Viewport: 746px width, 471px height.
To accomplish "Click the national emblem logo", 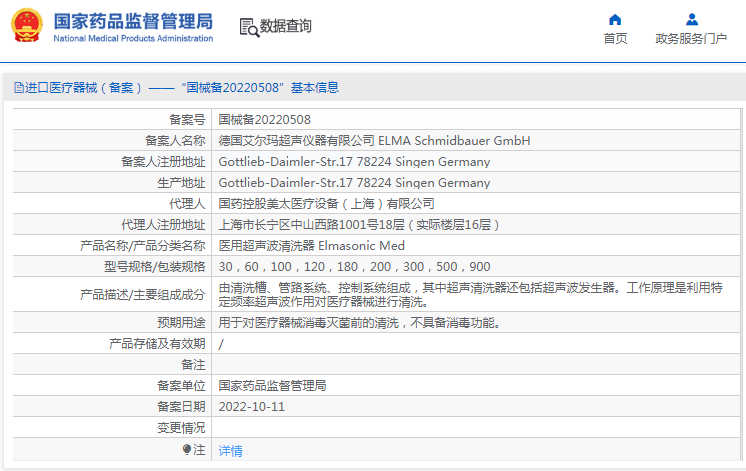I will click(x=27, y=25).
